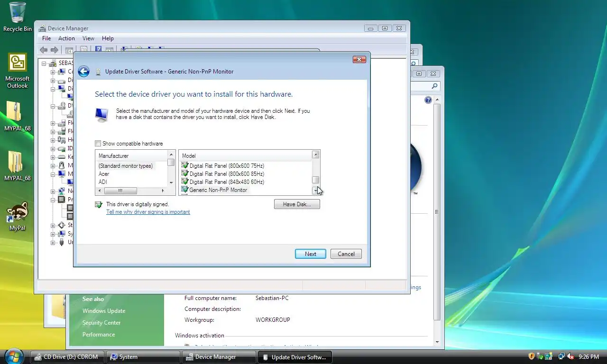Expand the Ke... keyboards category node

coord(53,157)
